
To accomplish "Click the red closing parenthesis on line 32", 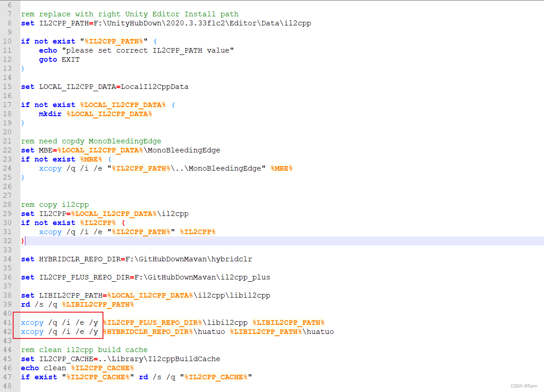I will coord(23,241).
